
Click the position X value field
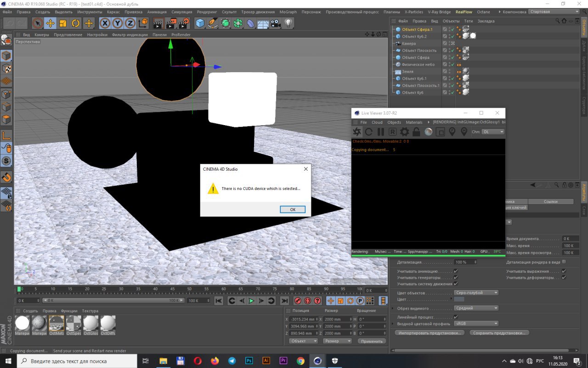coord(303,319)
